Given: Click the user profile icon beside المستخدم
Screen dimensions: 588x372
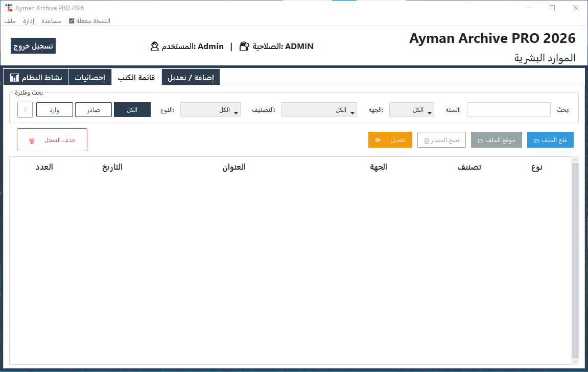Looking at the screenshot, I should (x=154, y=46).
